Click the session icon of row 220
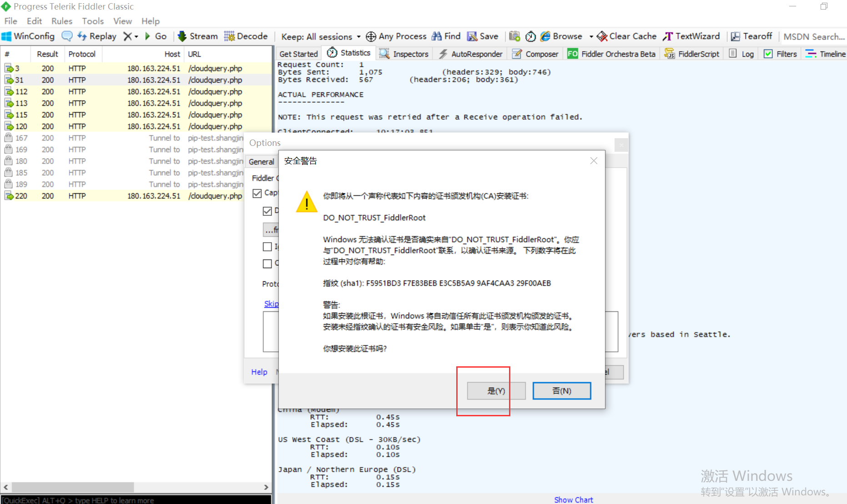847x504 pixels. pos(9,196)
